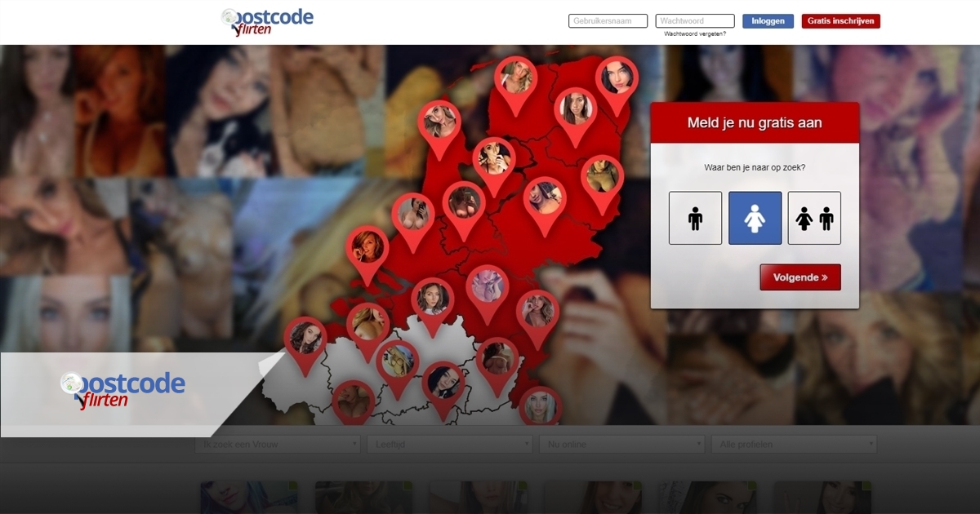Click the 'Volgende' button in signup form
Image resolution: width=980 pixels, height=514 pixels.
click(x=800, y=277)
